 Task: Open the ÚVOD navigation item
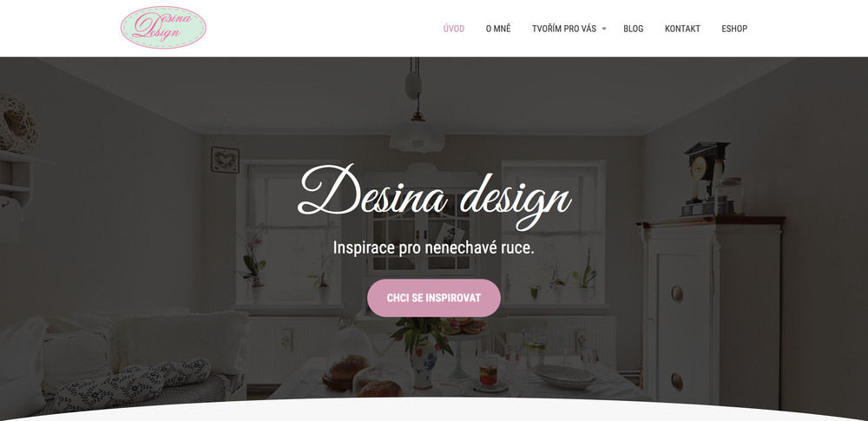(x=454, y=29)
